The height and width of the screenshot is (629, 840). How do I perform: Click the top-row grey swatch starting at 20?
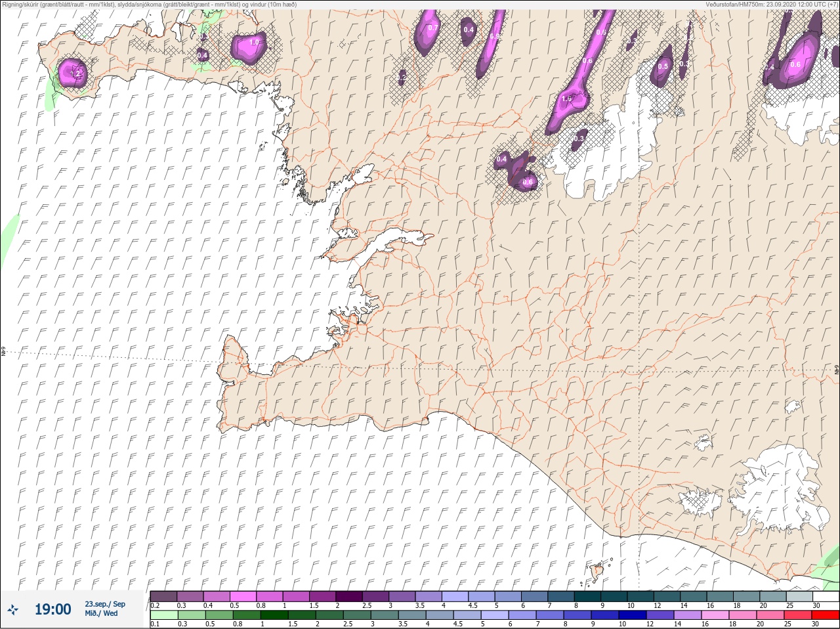(774, 596)
